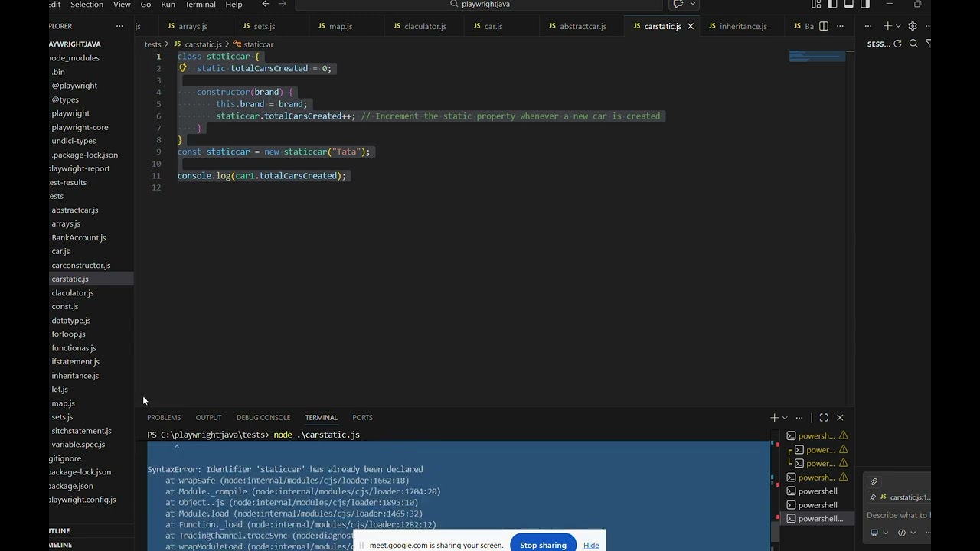Viewport: 980px width, 551px height.
Task: Attach context paperclip in chat
Action: (x=874, y=482)
